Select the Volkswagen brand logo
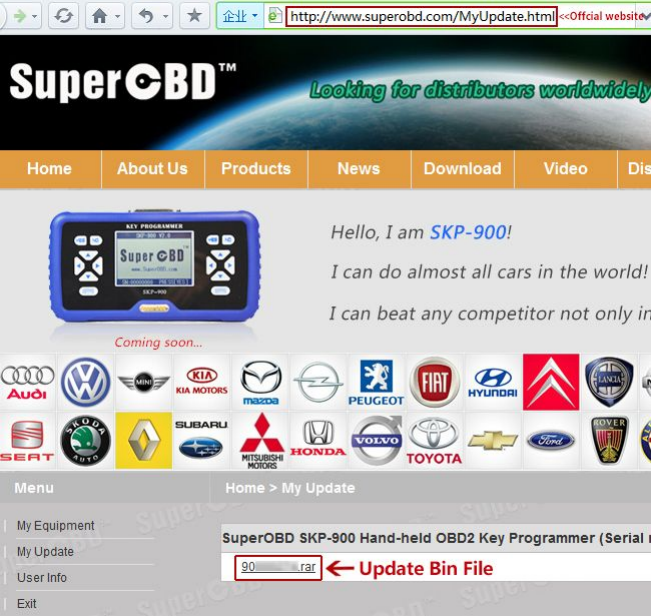653x616 pixels. [85, 382]
